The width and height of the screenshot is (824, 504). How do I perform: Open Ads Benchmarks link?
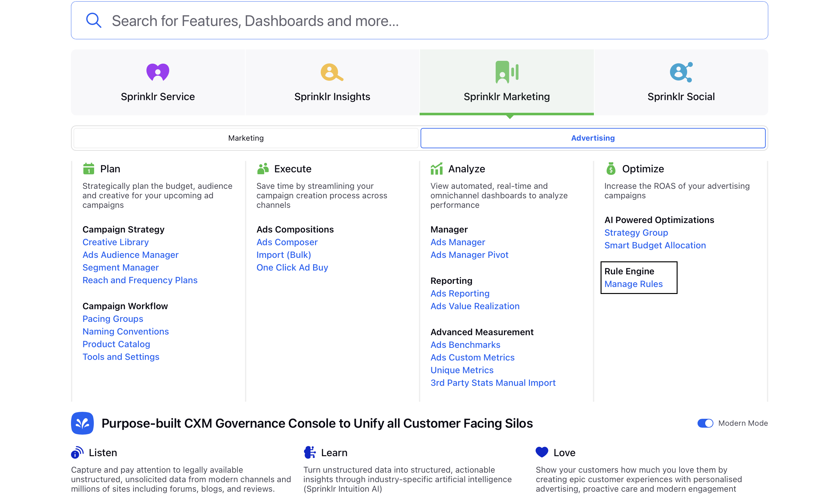click(x=465, y=345)
